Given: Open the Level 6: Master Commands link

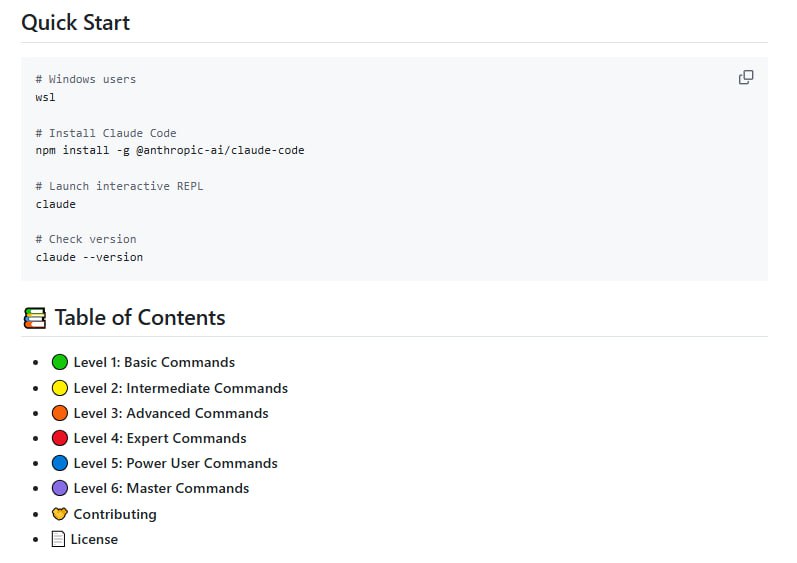Looking at the screenshot, I should pyautogui.click(x=161, y=488).
